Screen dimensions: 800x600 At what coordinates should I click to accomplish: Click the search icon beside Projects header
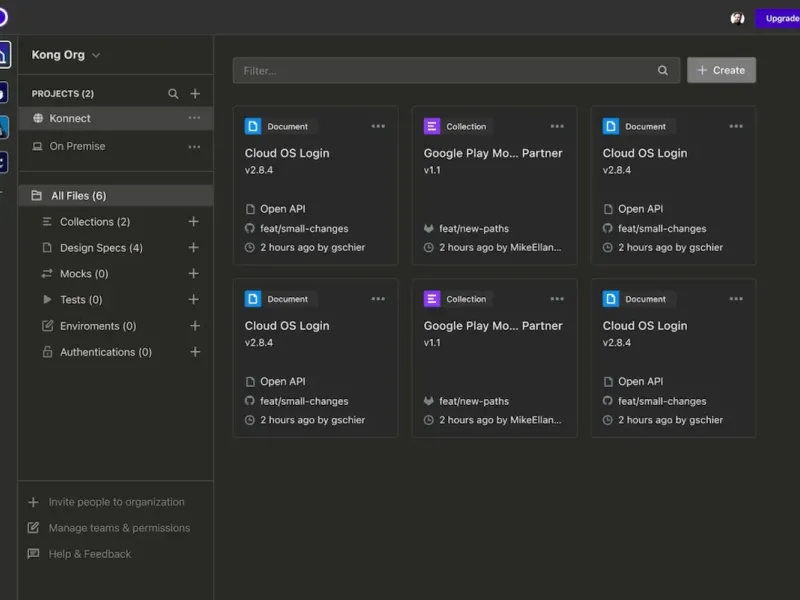point(173,94)
